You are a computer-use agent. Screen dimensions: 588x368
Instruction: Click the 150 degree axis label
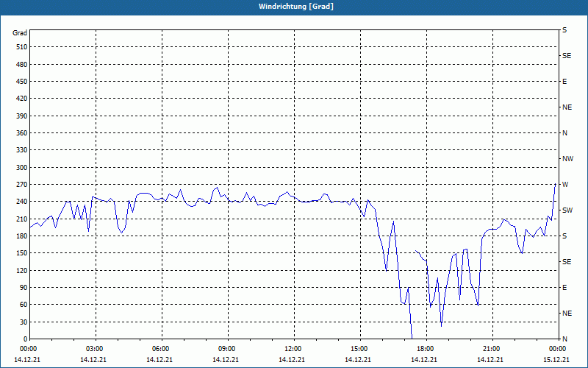tap(21, 253)
